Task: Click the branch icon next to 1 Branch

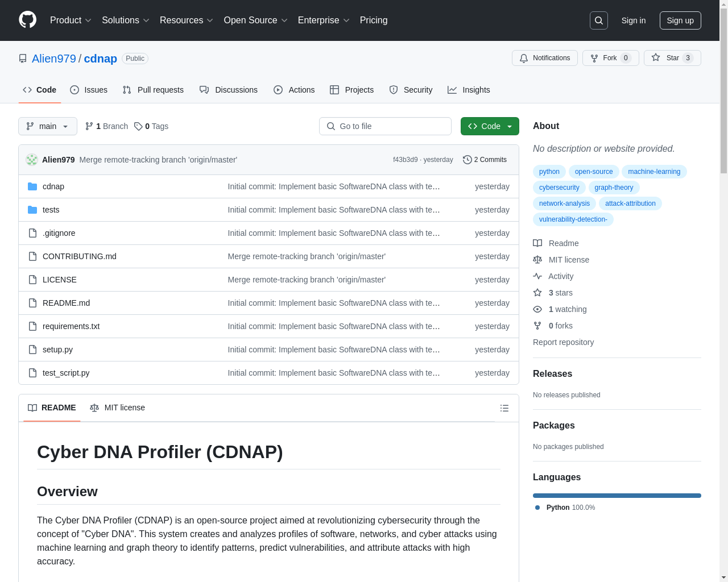Action: [x=89, y=126]
